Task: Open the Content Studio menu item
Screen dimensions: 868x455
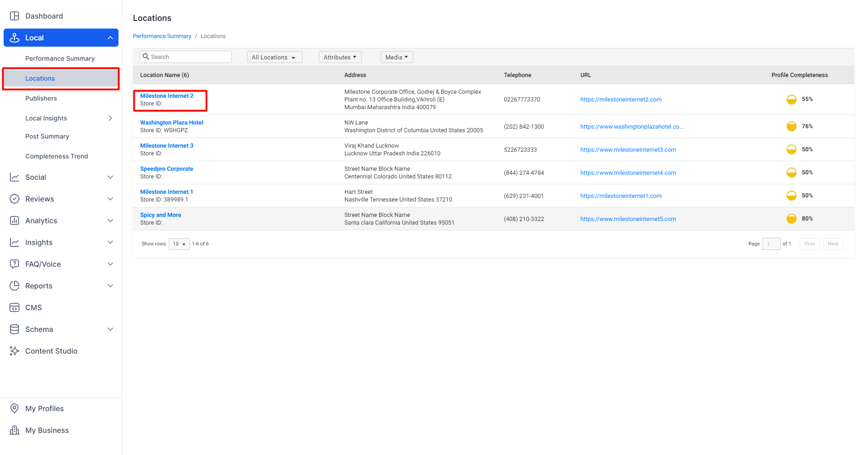Action: [51, 351]
